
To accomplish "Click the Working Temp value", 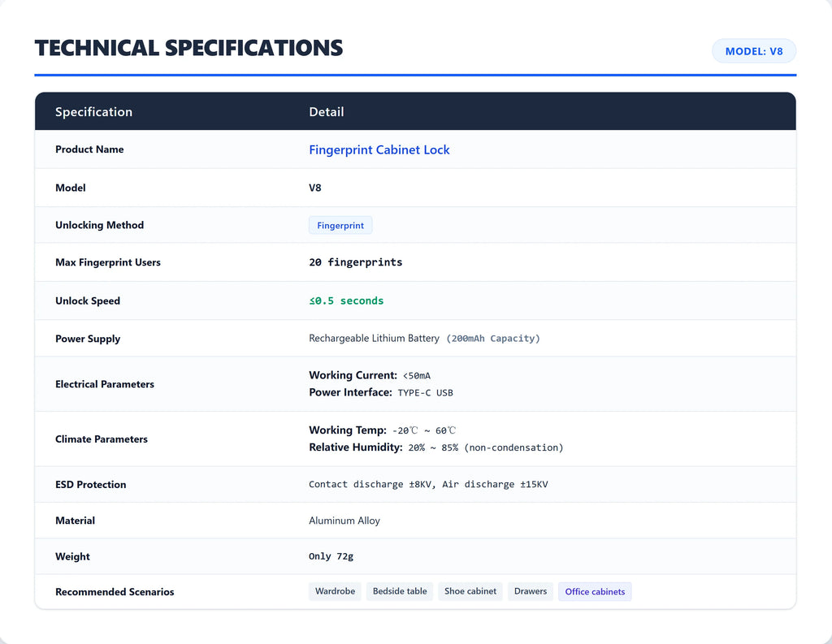I will click(424, 430).
